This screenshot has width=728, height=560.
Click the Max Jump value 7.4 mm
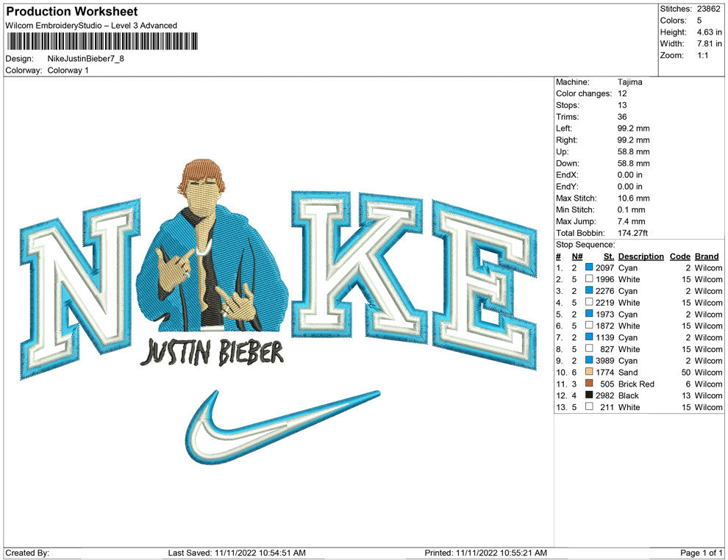click(x=632, y=221)
